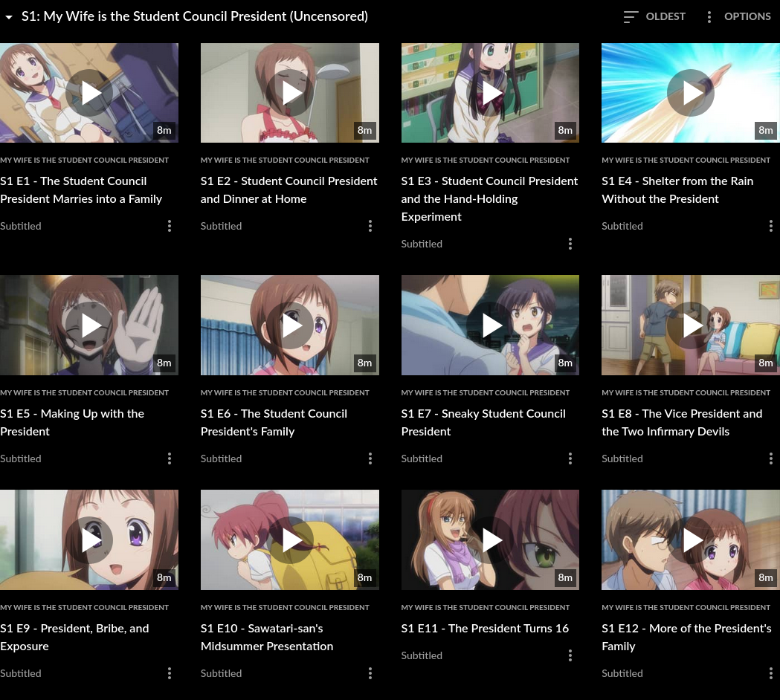Open more-options dots for episode E1

tap(170, 226)
